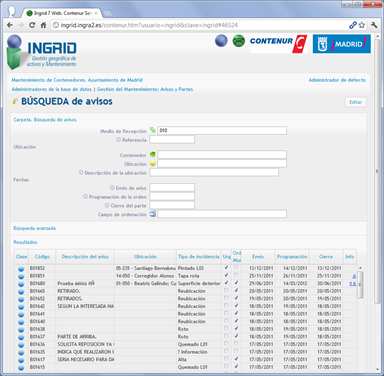Click the info circle beside Envío de aviso

(x=112, y=188)
